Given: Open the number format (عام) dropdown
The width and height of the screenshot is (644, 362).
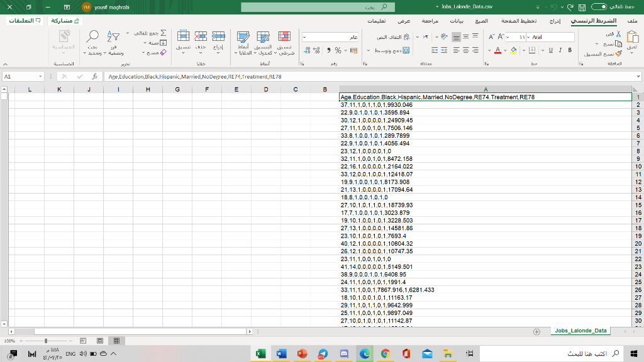Looking at the screenshot, I should click(304, 37).
